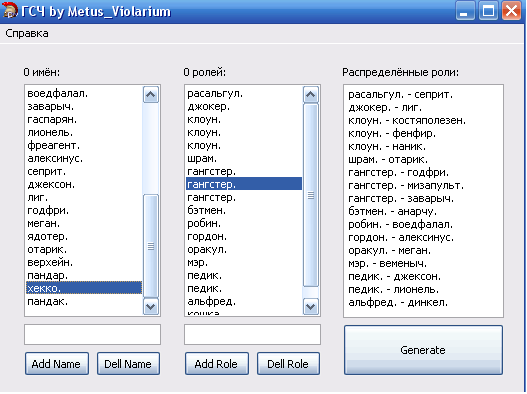The image size is (527, 394).
Task: Click result line гордон. - алексинус.
Action: point(401,237)
